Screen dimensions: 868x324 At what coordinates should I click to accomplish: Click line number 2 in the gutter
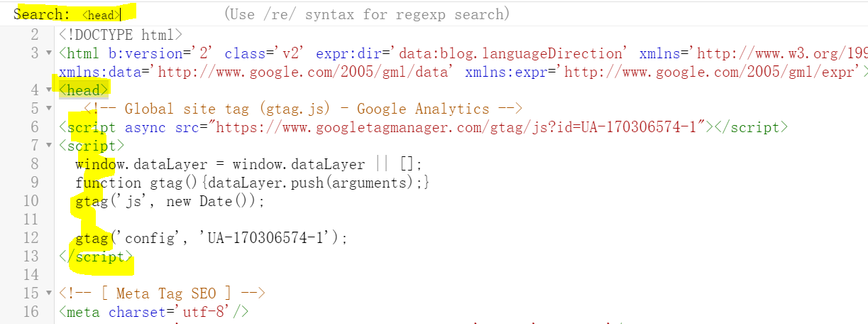click(35, 35)
